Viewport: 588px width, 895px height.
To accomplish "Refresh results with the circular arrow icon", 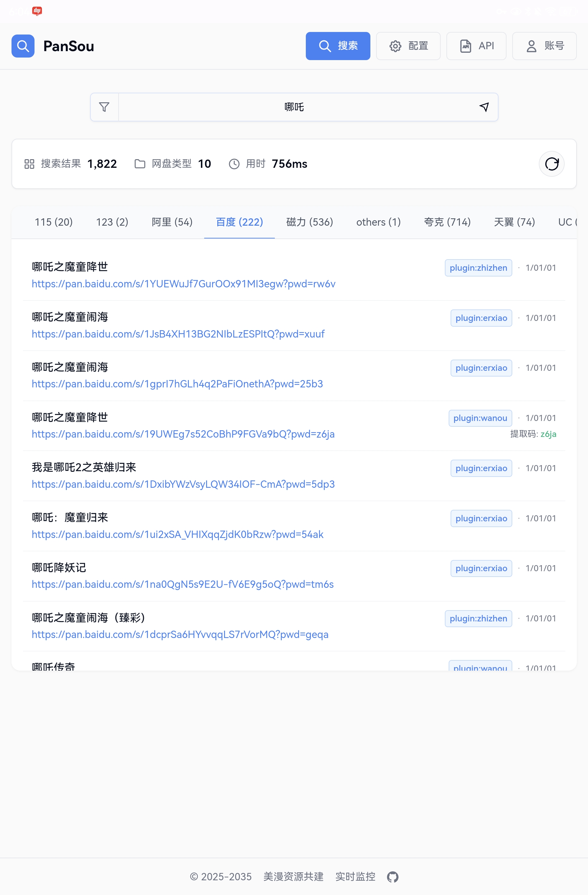I will point(551,164).
